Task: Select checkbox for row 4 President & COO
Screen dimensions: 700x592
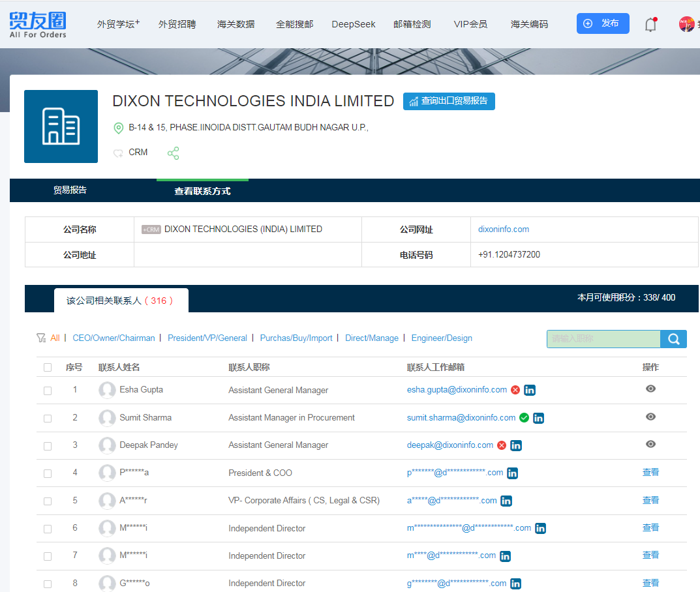Action: 48,473
